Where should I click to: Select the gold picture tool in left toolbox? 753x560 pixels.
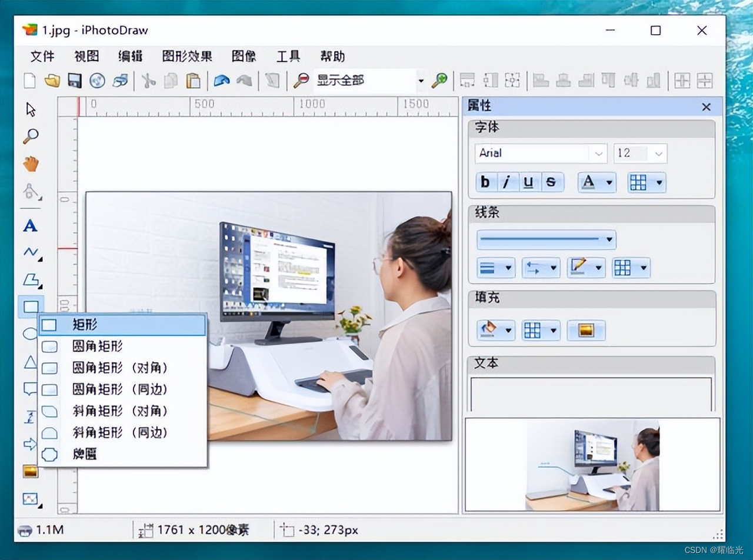pos(31,471)
